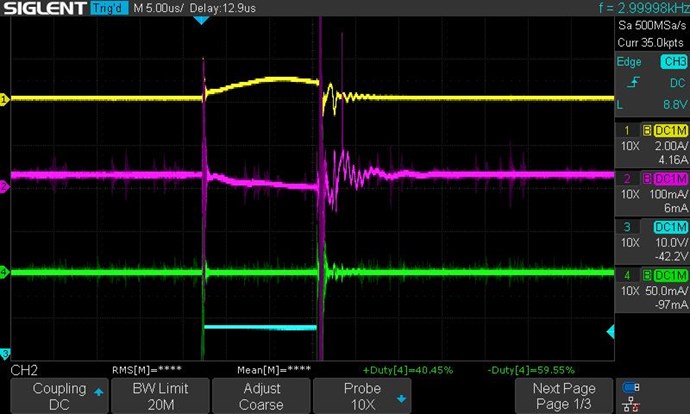Click the SIGLENT logo

(44, 8)
